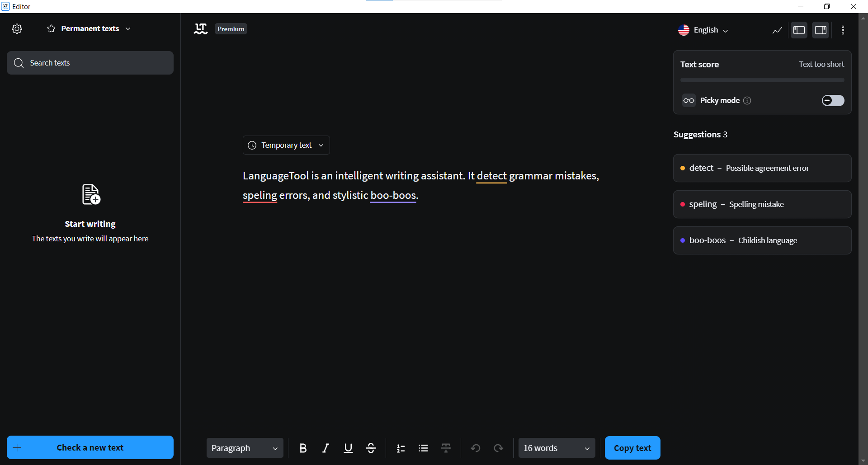Image resolution: width=868 pixels, height=465 pixels.
Task: Toggle bold formatting
Action: pos(303,448)
